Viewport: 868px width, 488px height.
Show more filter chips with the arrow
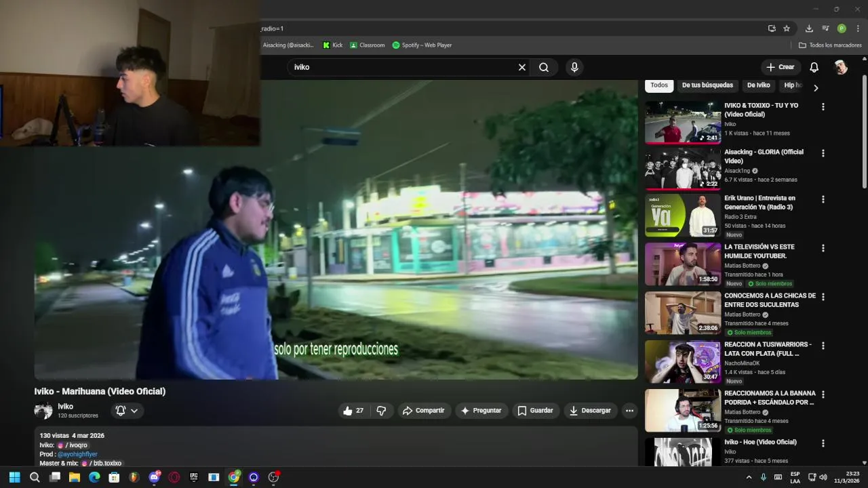[816, 88]
